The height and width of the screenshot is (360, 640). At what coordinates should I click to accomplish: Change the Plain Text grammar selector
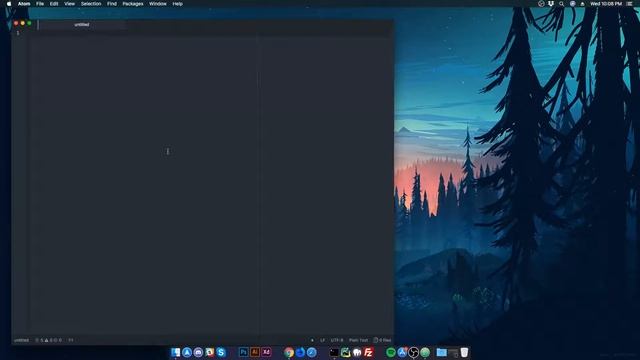pos(358,340)
